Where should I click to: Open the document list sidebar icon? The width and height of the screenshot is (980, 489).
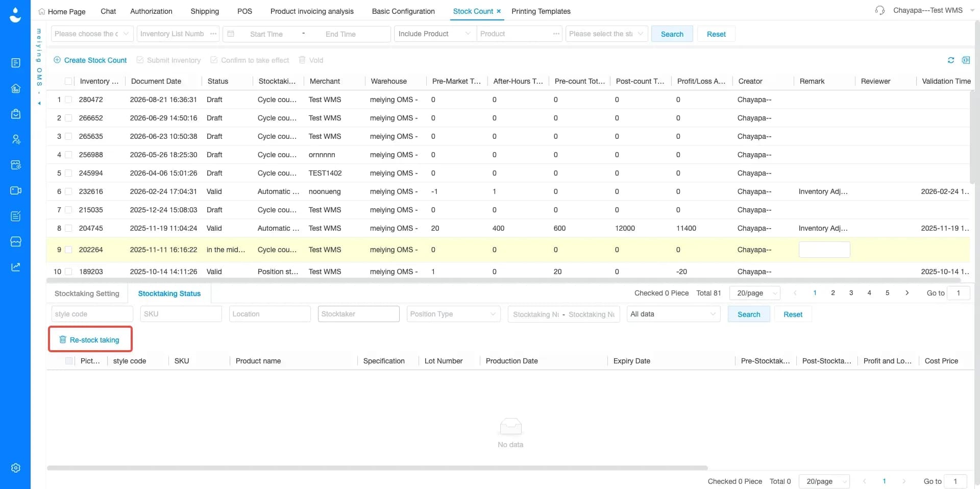point(16,63)
